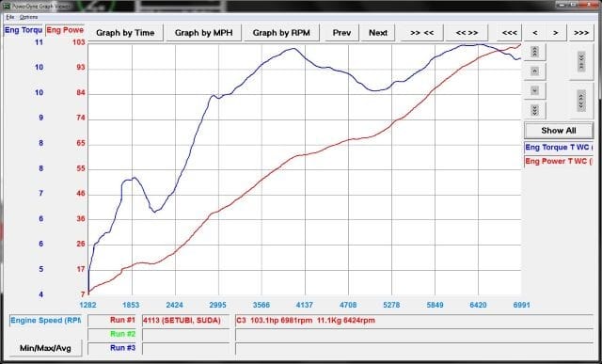Click the triple down-chevron fast scroll button
The height and width of the screenshot is (364, 602).
click(x=534, y=111)
